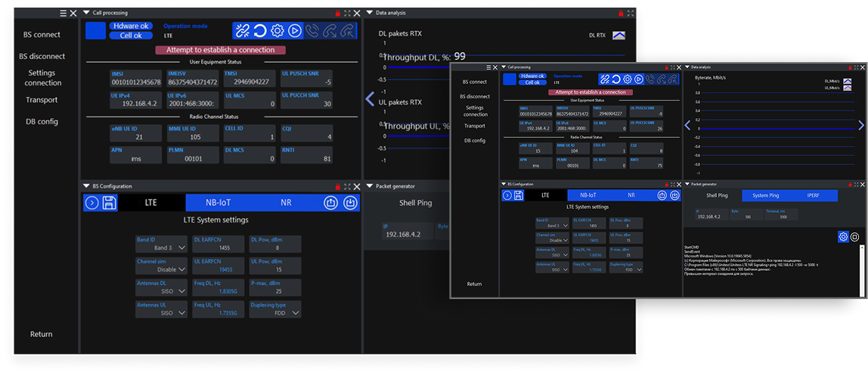Click DB config in the smaller front window
The height and width of the screenshot is (374, 868).
tap(476, 141)
